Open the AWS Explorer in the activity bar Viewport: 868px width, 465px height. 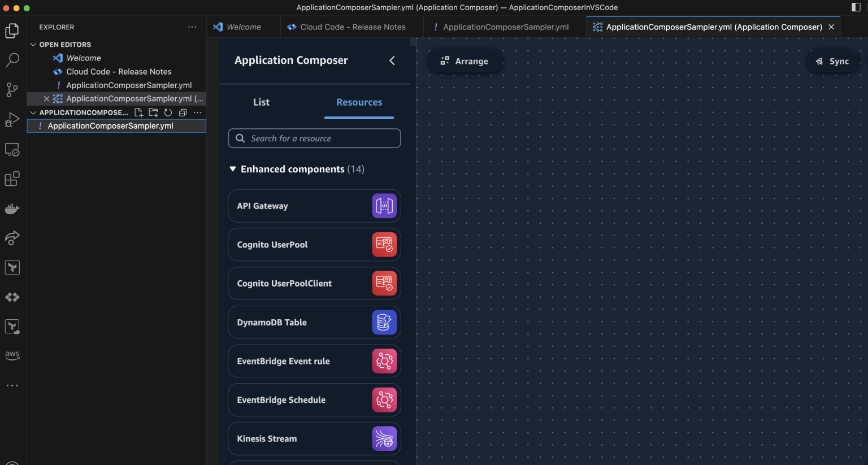pos(12,355)
